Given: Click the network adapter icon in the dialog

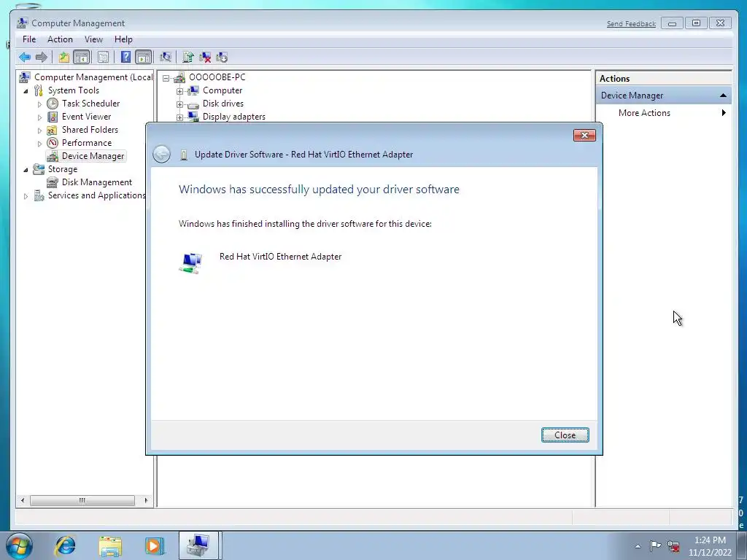Looking at the screenshot, I should coord(190,262).
